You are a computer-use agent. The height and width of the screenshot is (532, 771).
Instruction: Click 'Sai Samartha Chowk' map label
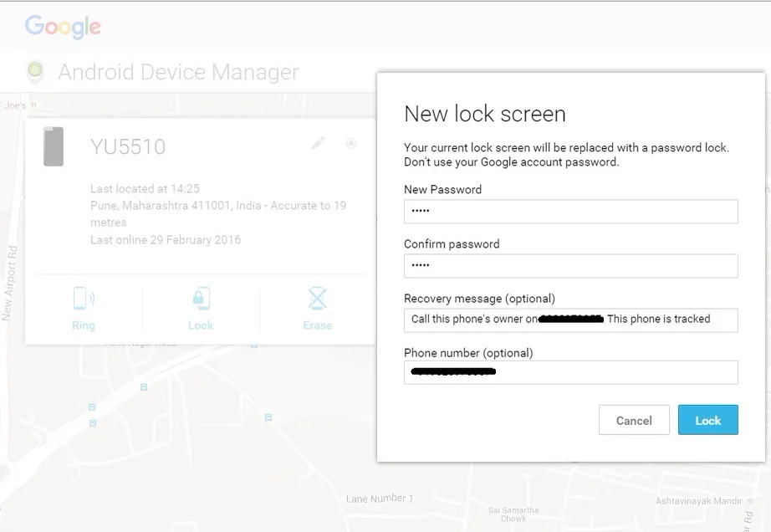513,514
